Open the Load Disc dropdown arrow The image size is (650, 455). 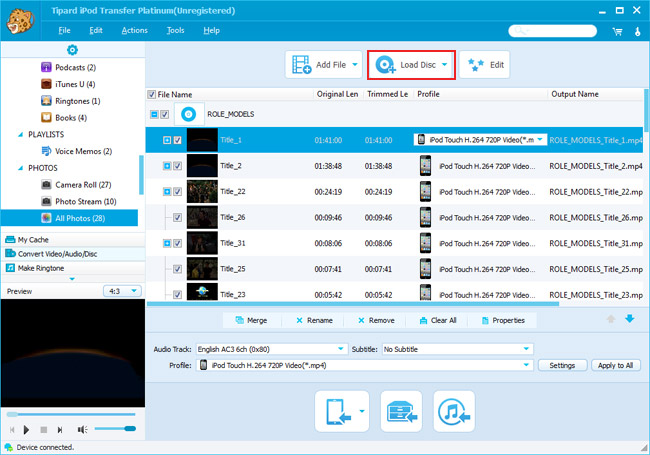tap(444, 65)
